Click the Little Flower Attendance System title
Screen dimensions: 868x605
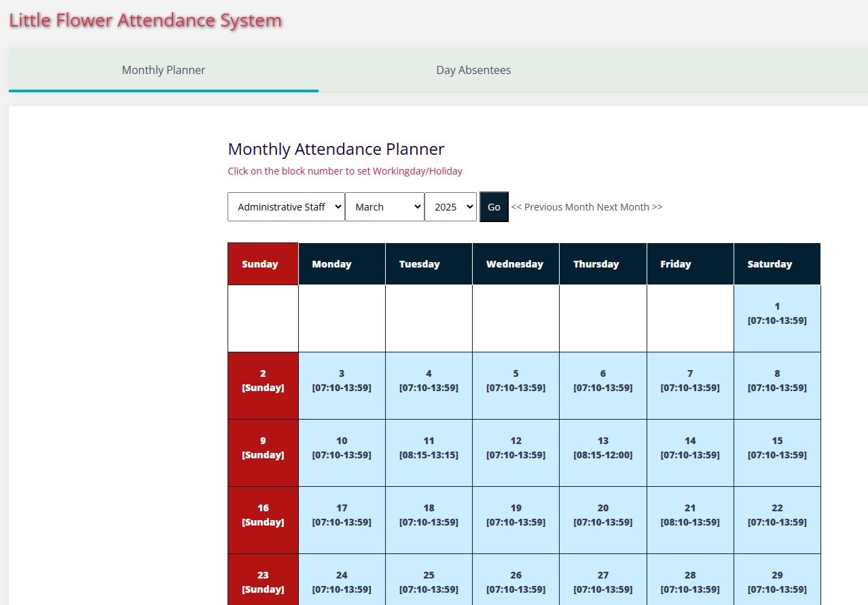(145, 20)
